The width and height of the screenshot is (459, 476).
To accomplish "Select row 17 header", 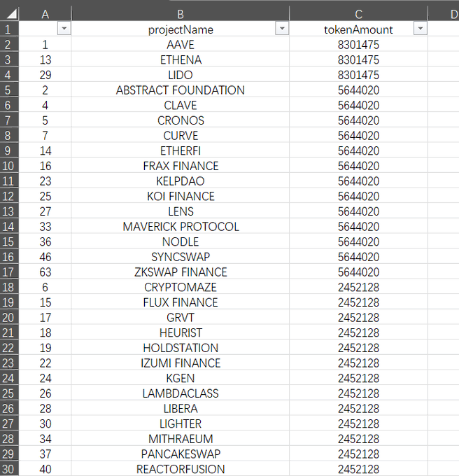I will point(9,272).
